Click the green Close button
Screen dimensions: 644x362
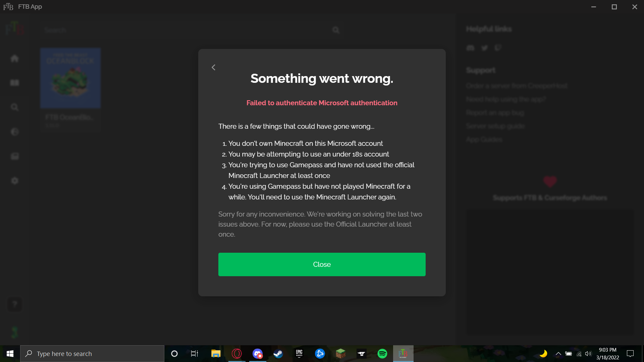click(x=322, y=264)
